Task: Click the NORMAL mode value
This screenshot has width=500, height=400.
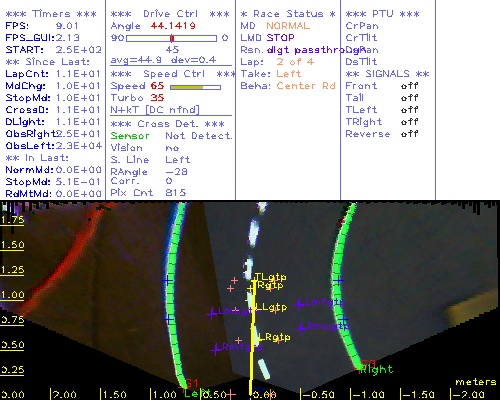Action: pyautogui.click(x=288, y=26)
